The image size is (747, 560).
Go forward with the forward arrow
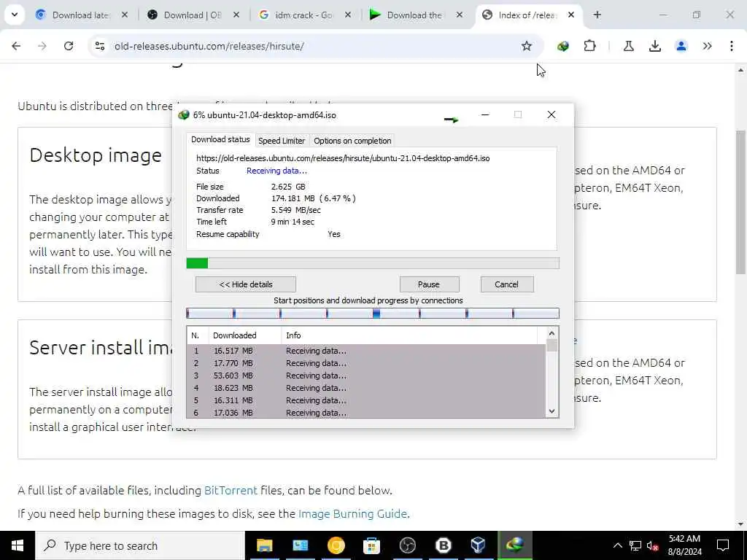[x=42, y=46]
